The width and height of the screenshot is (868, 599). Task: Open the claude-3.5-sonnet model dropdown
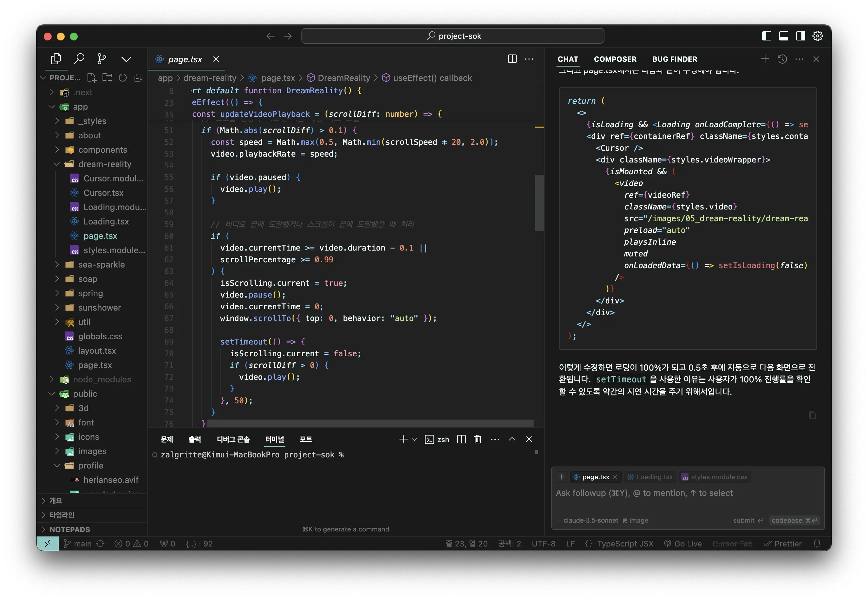[588, 521]
